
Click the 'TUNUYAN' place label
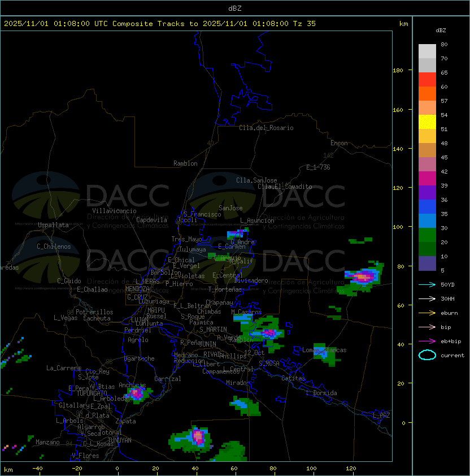(120, 440)
